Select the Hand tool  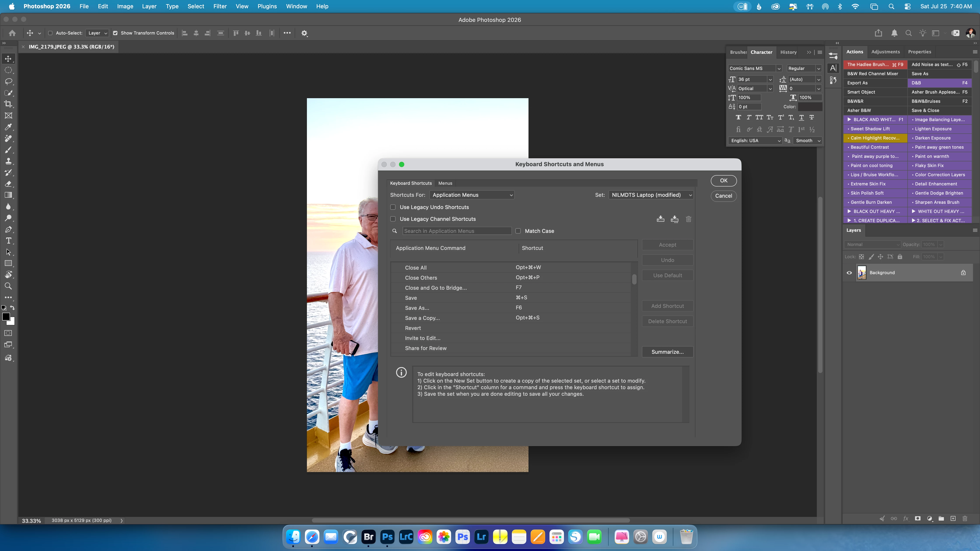pyautogui.click(x=8, y=275)
